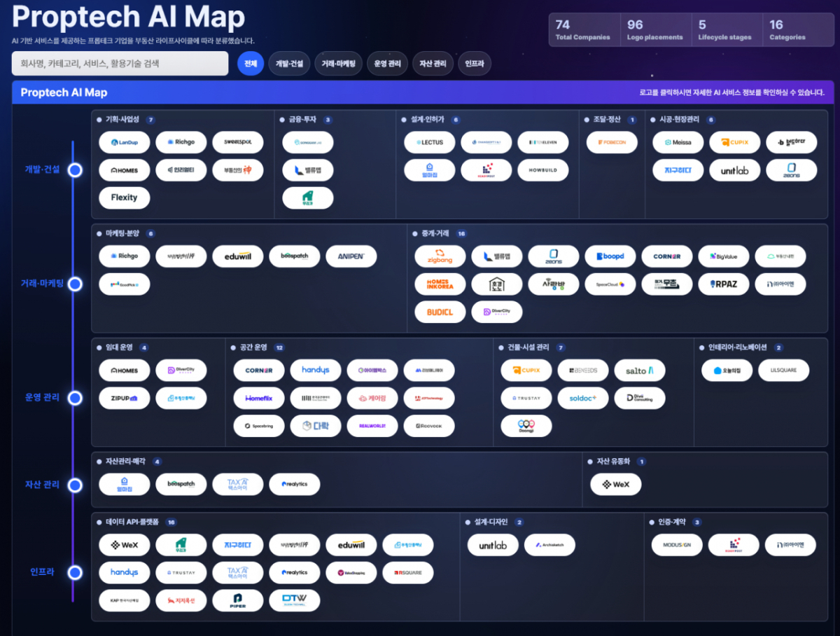Click the 자산 관리 timeline stage marker

75,485
